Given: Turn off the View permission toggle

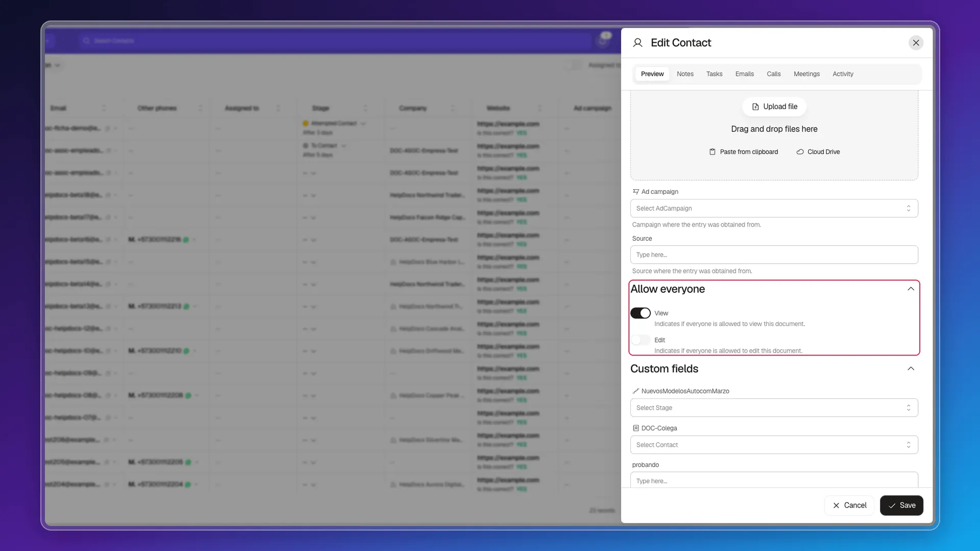Looking at the screenshot, I should pyautogui.click(x=640, y=313).
